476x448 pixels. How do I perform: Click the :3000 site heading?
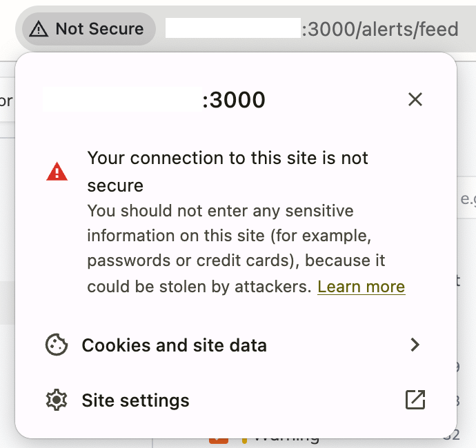pos(234,100)
